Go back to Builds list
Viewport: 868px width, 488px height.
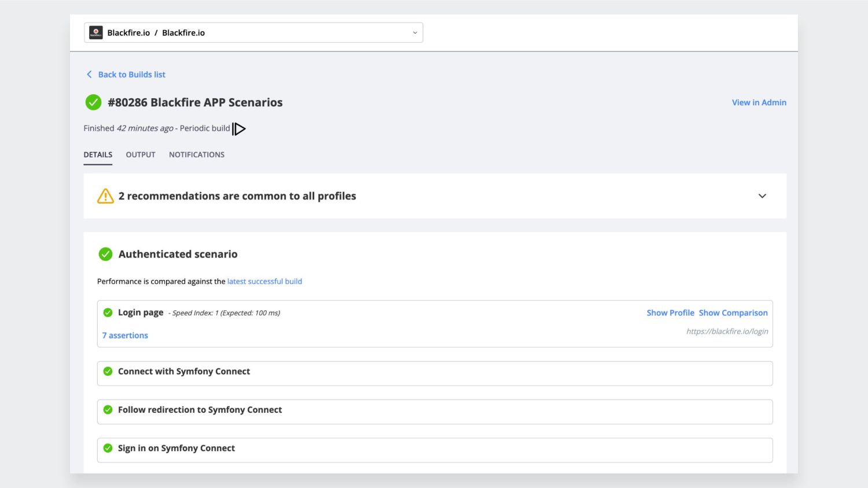click(131, 75)
